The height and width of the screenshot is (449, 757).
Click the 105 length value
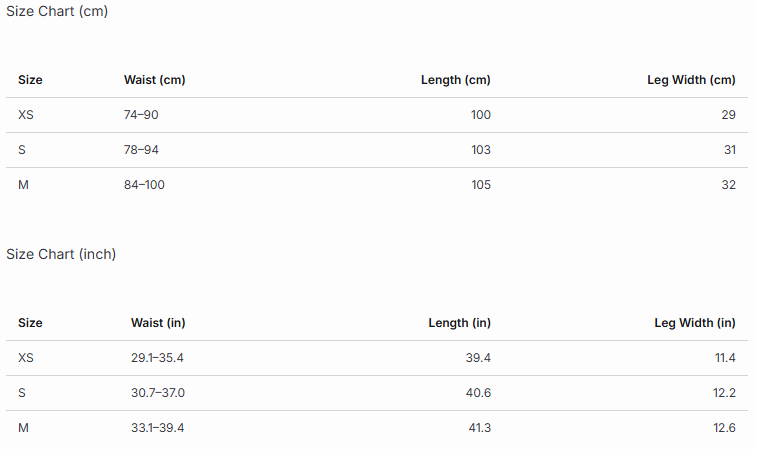(481, 185)
